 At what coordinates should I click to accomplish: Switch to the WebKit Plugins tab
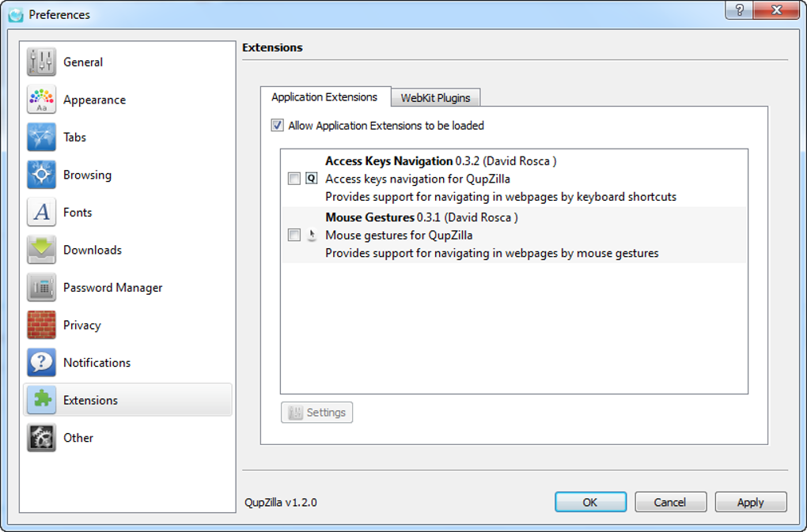[435, 98]
